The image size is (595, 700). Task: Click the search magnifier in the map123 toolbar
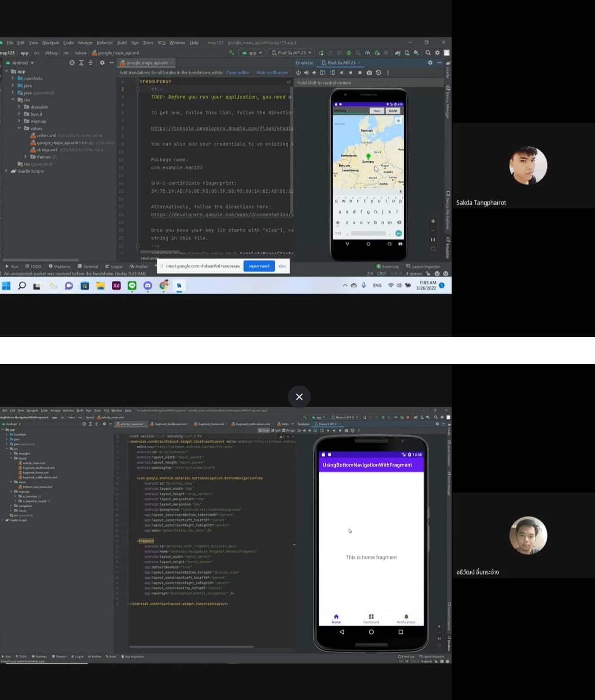pos(428,53)
